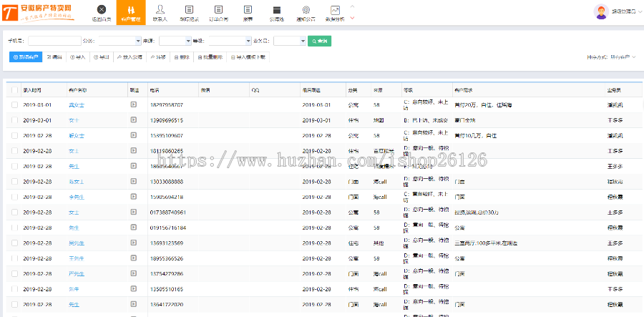Open follow-up icon for phone 18955366526
Image resolution: width=644 pixels, height=317 pixels.
click(134, 258)
